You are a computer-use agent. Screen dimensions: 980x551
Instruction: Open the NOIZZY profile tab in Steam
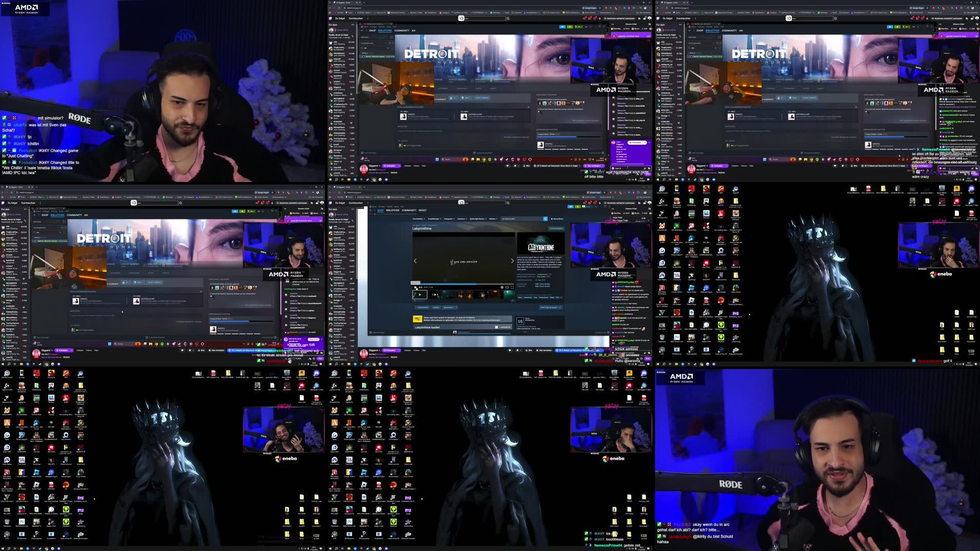point(422,210)
